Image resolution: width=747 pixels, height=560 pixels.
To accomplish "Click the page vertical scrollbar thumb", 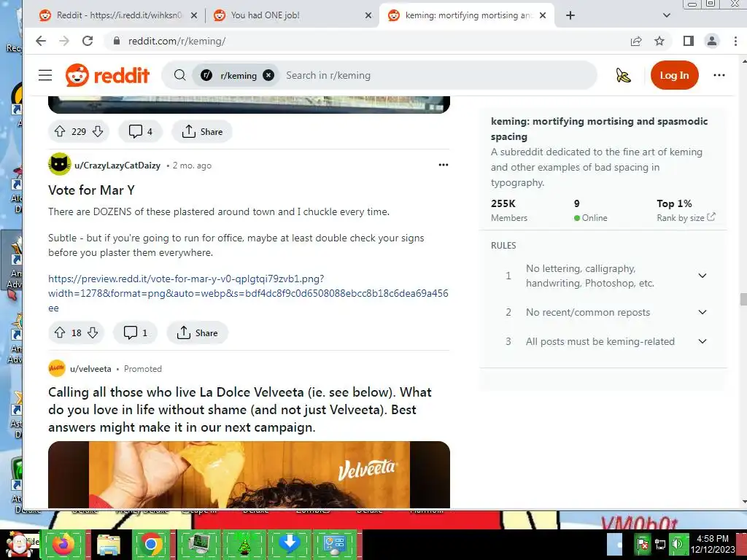I will 743,300.
